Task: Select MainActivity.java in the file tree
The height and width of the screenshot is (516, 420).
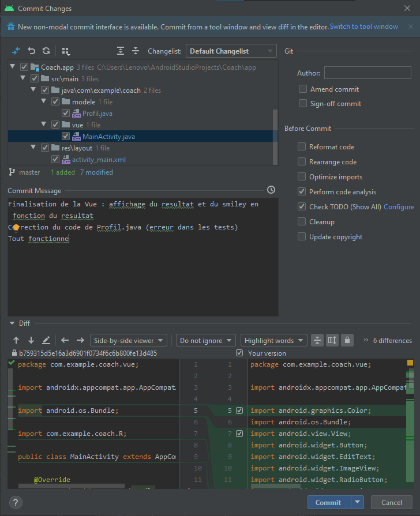Action: (x=108, y=137)
